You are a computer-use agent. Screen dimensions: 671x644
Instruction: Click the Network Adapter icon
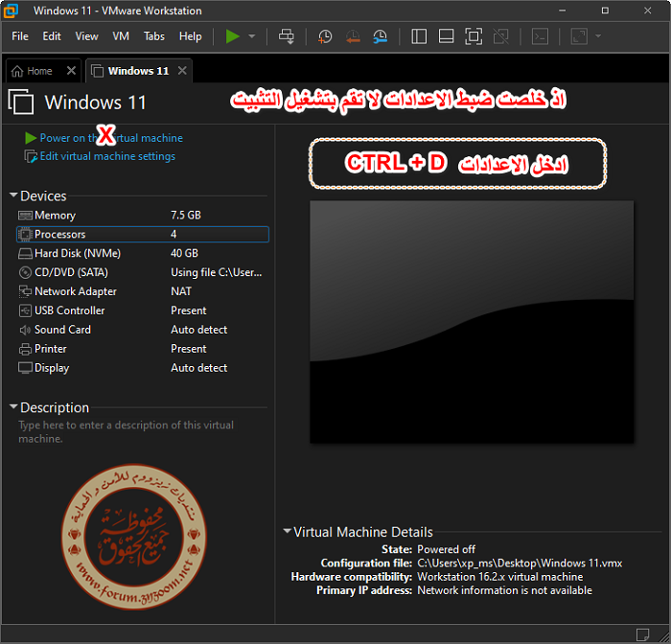[x=25, y=291]
